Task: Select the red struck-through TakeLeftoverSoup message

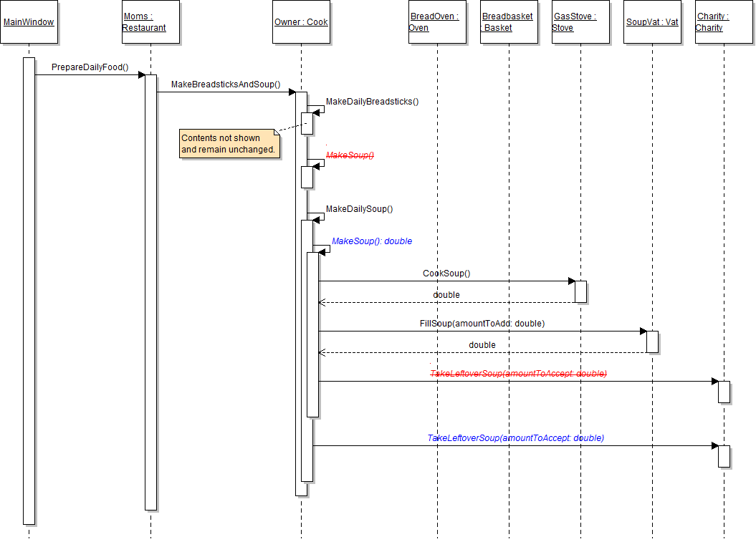Action: coord(518,374)
